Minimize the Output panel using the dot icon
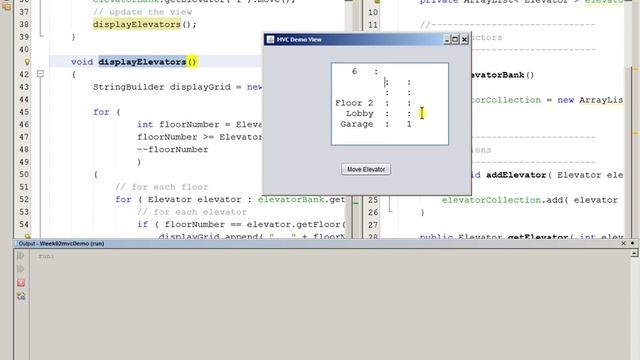640x360 pixels. tap(633, 243)
